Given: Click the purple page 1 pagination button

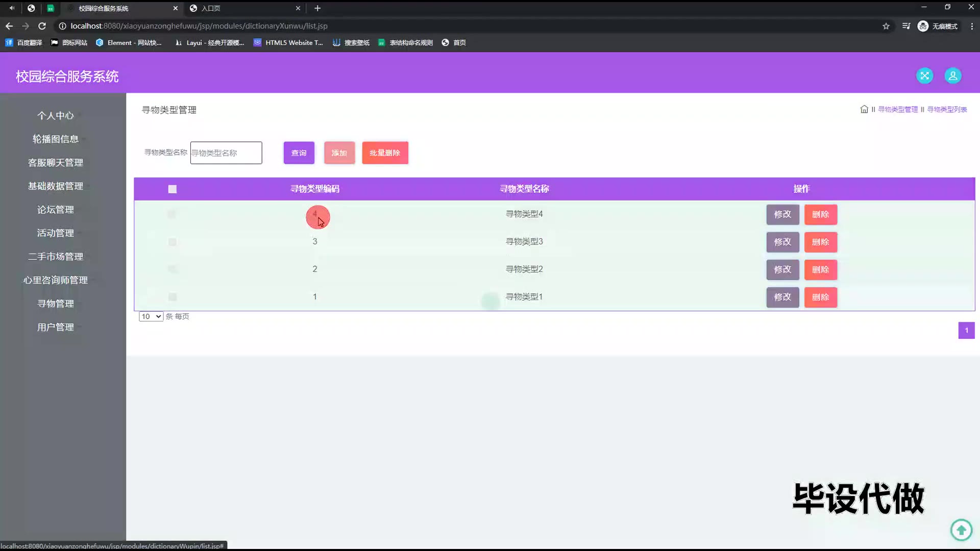Looking at the screenshot, I should pos(966,331).
